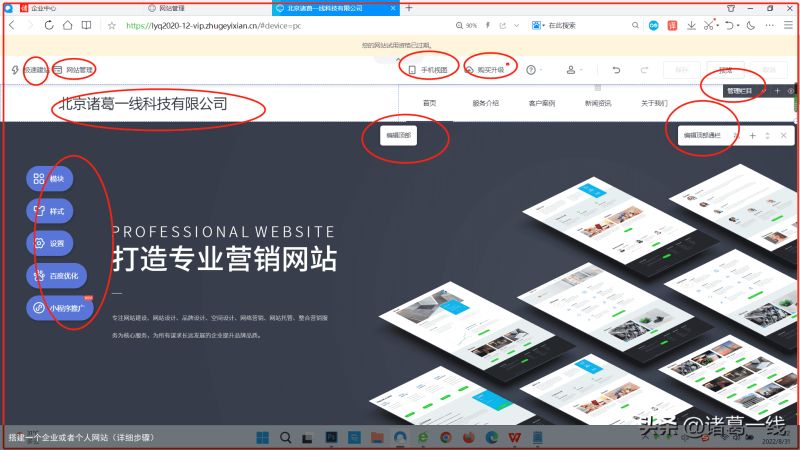Go back with the browser back arrow

[12, 25]
